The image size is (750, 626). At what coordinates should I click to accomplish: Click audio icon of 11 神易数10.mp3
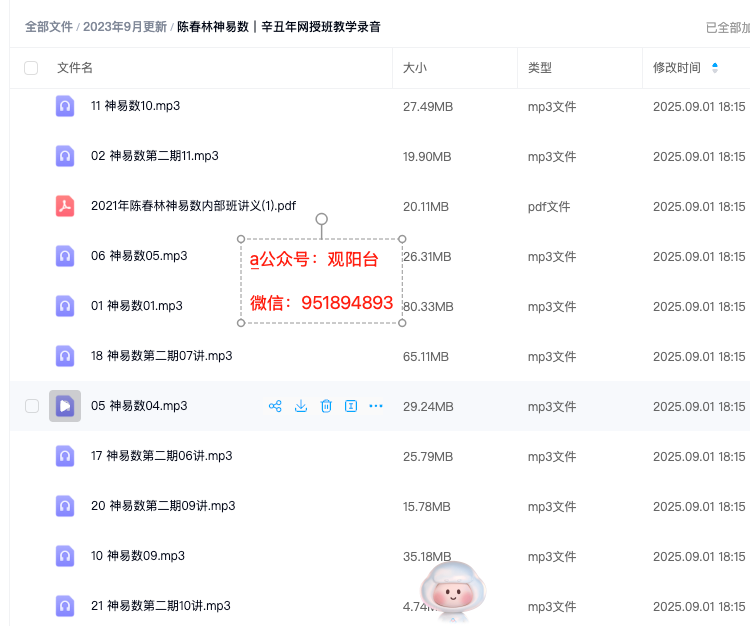point(65,106)
